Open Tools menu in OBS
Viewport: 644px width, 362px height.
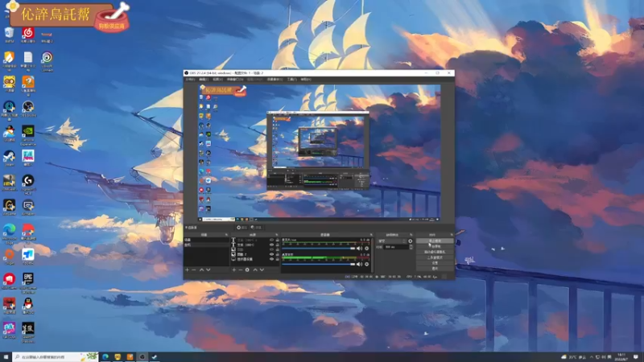(291, 79)
